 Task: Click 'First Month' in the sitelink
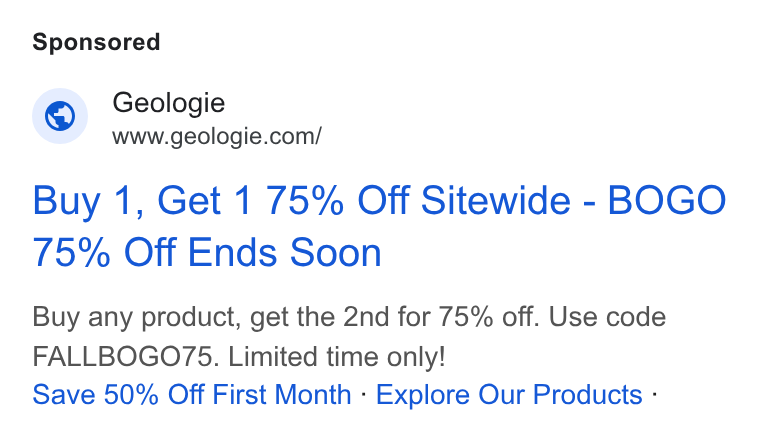coord(282,394)
